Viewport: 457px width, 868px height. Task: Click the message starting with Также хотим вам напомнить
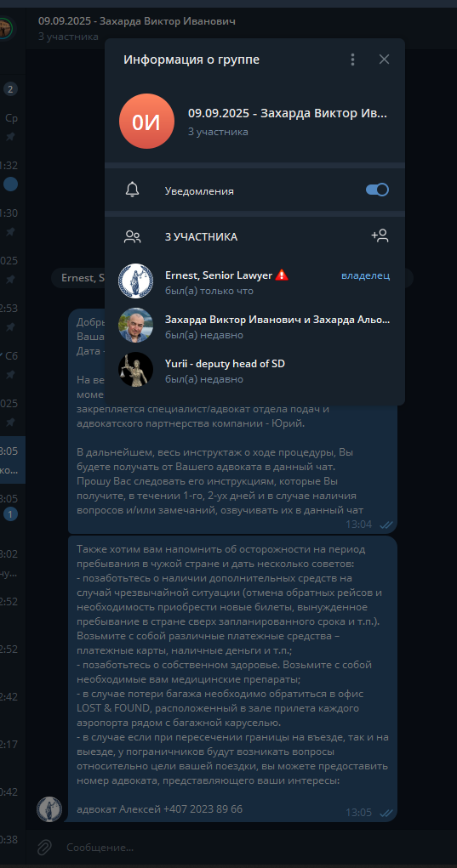pos(232,678)
